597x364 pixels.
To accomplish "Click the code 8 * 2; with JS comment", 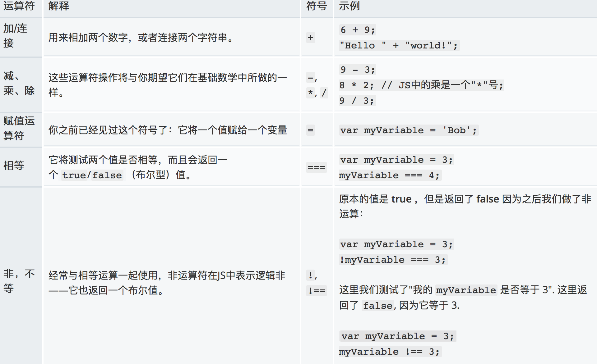I will (x=422, y=85).
